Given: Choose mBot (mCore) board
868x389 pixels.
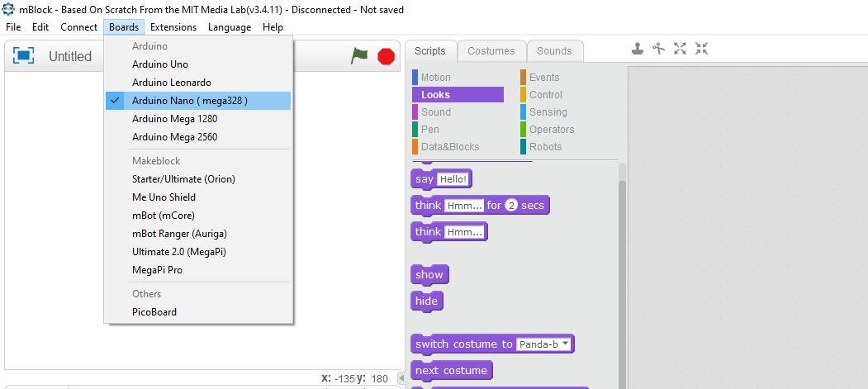Looking at the screenshot, I should [x=198, y=216].
